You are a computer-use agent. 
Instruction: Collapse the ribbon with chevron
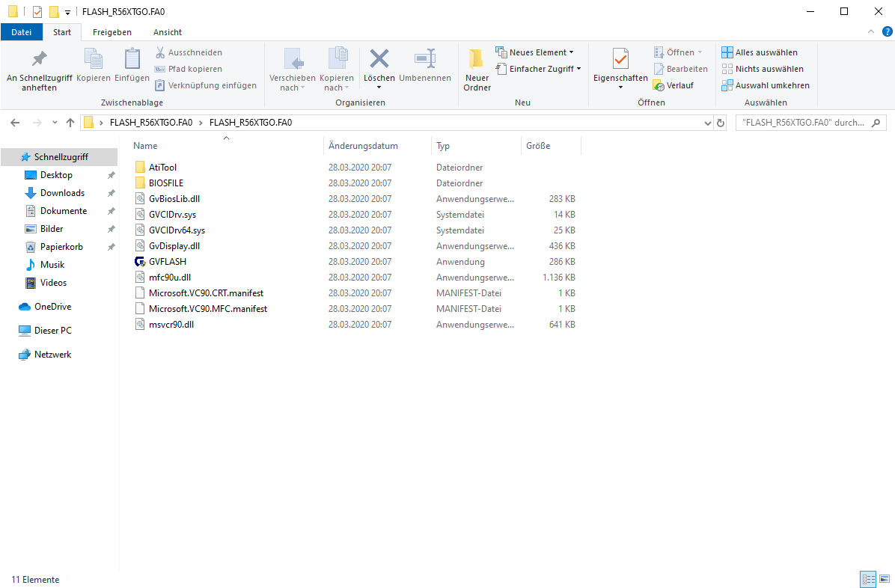tap(871, 31)
